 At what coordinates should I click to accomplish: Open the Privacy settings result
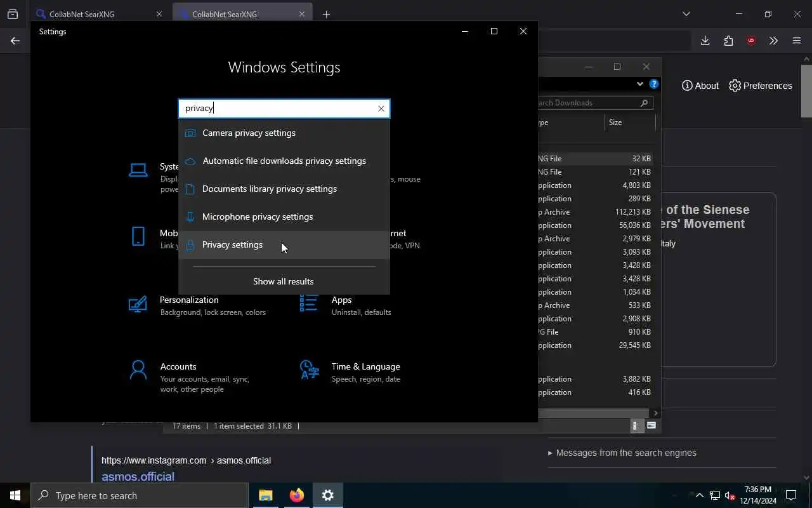tap(284, 244)
